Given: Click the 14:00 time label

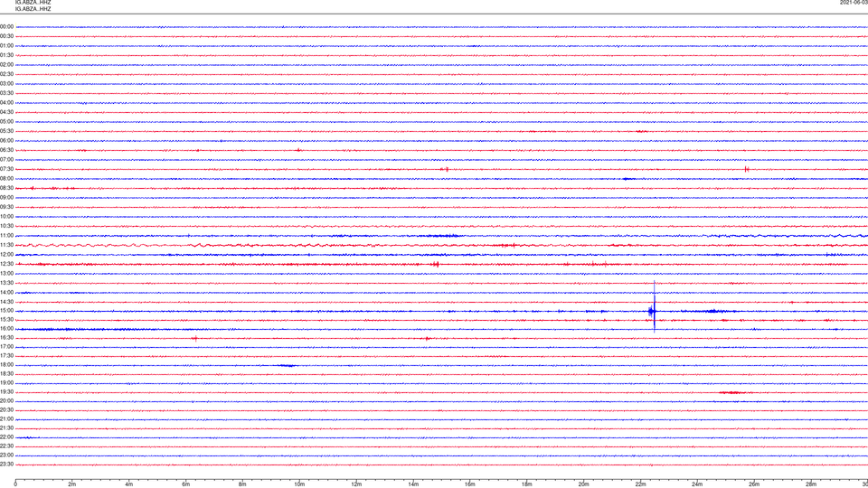Looking at the screenshot, I should click(x=6, y=293).
